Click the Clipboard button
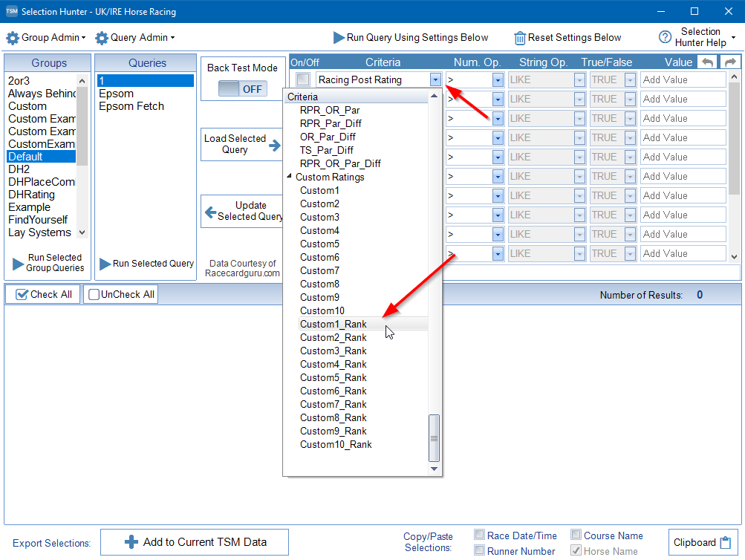This screenshot has height=560, width=745. (x=703, y=542)
